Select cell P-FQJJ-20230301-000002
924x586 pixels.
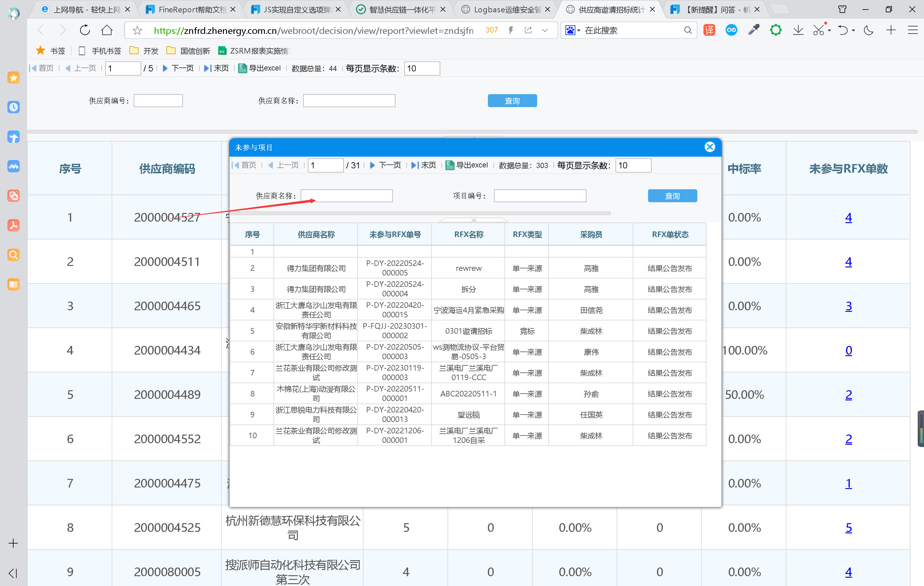(x=395, y=331)
